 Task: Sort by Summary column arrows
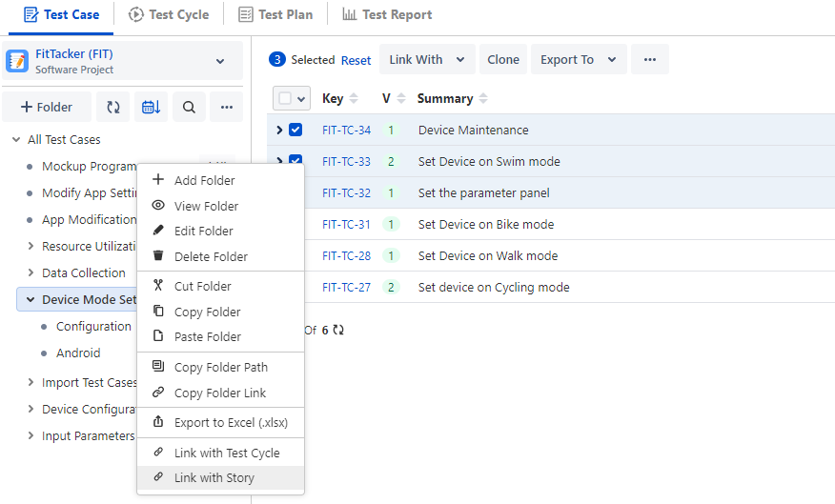point(483,98)
